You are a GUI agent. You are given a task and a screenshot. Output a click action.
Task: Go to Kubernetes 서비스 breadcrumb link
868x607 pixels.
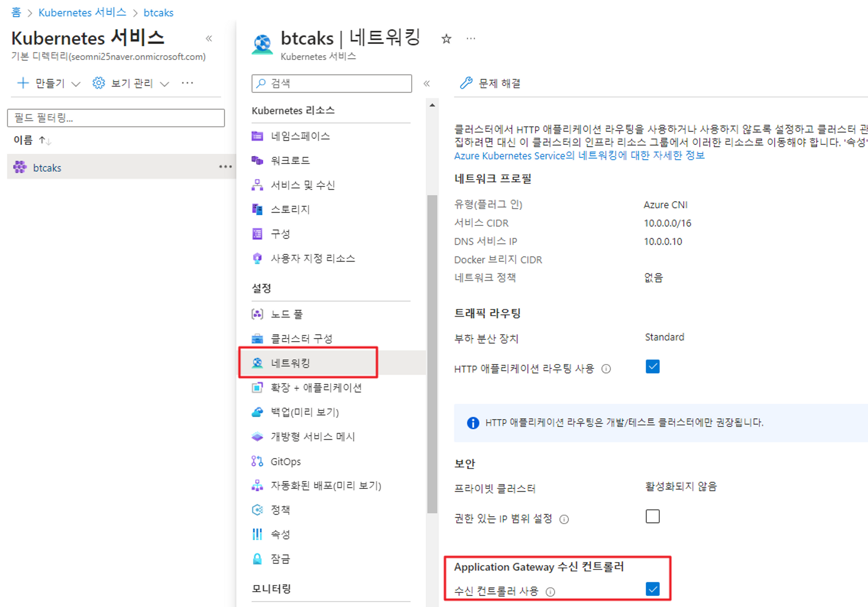tap(82, 12)
